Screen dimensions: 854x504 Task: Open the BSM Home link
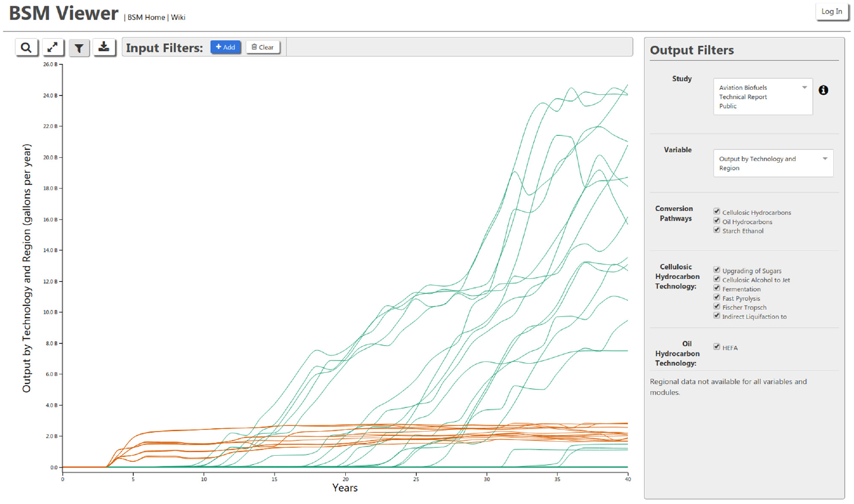coord(146,17)
